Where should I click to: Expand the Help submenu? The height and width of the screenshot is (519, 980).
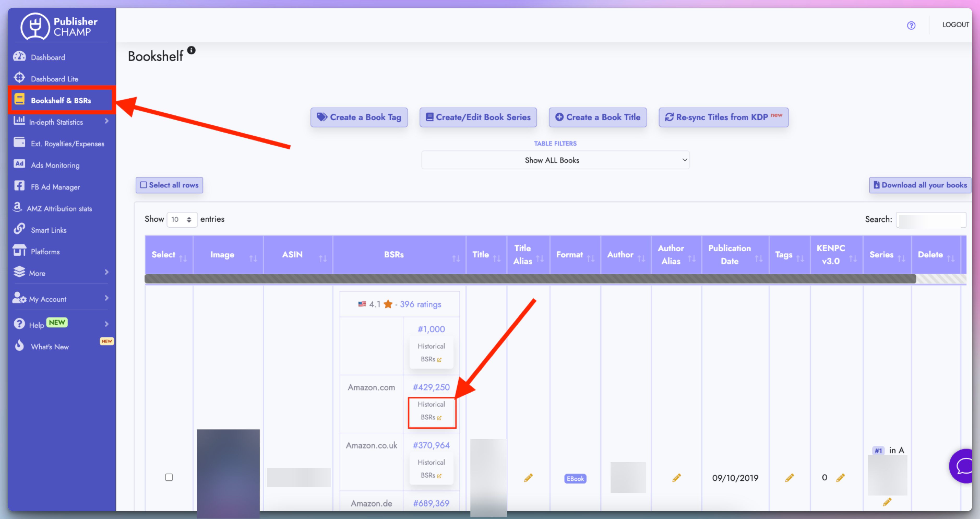(61, 325)
